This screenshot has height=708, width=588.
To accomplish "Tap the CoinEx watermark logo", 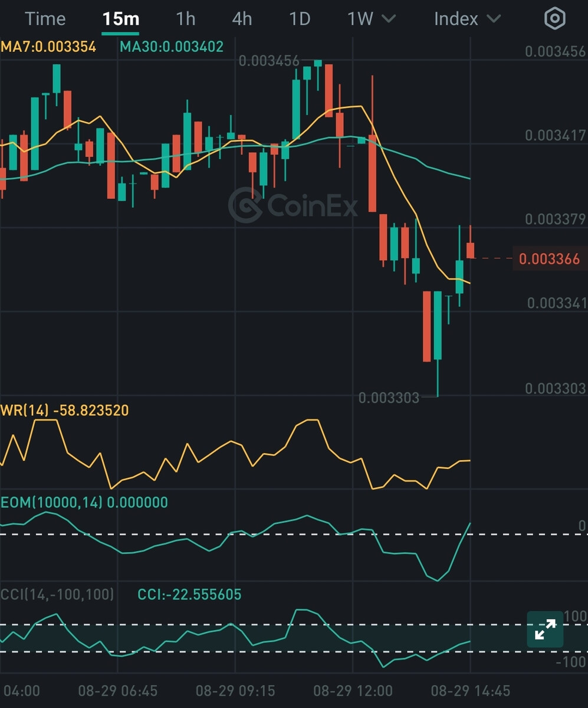I will [293, 205].
